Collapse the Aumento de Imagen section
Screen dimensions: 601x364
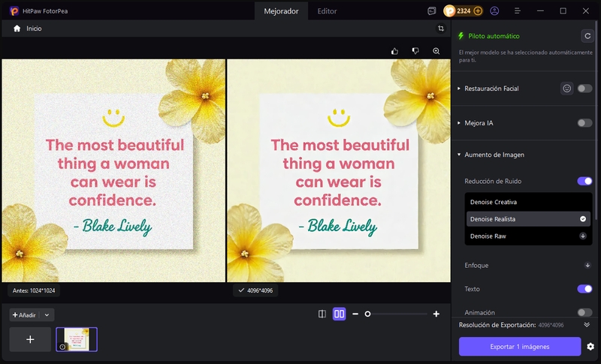(x=494, y=155)
